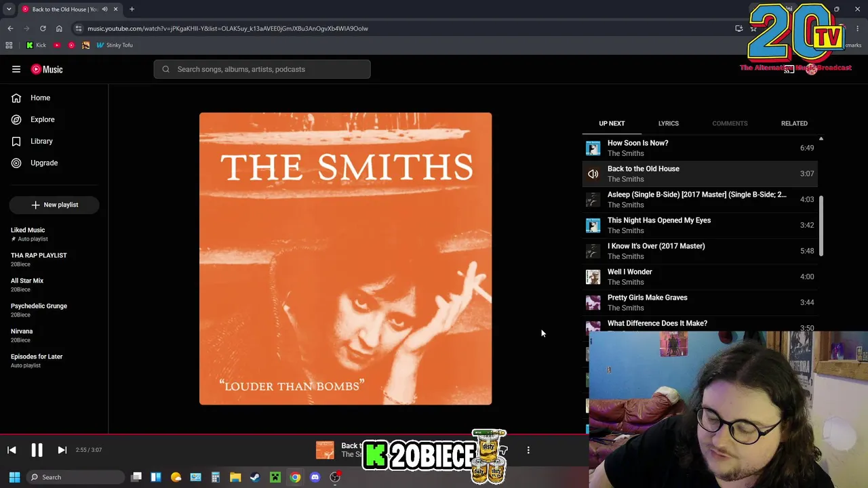868x488 pixels.
Task: Play Well I Wonder from queue
Action: click(x=700, y=277)
